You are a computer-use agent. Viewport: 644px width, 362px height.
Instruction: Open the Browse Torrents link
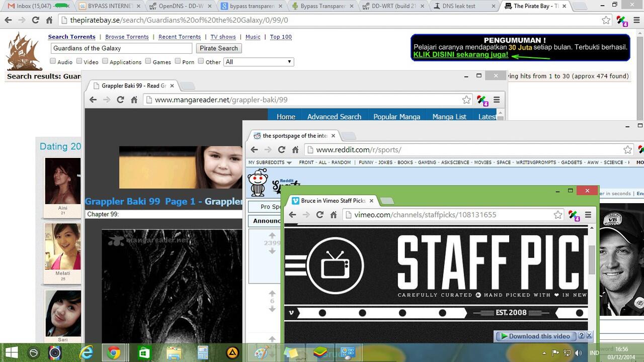tap(127, 37)
